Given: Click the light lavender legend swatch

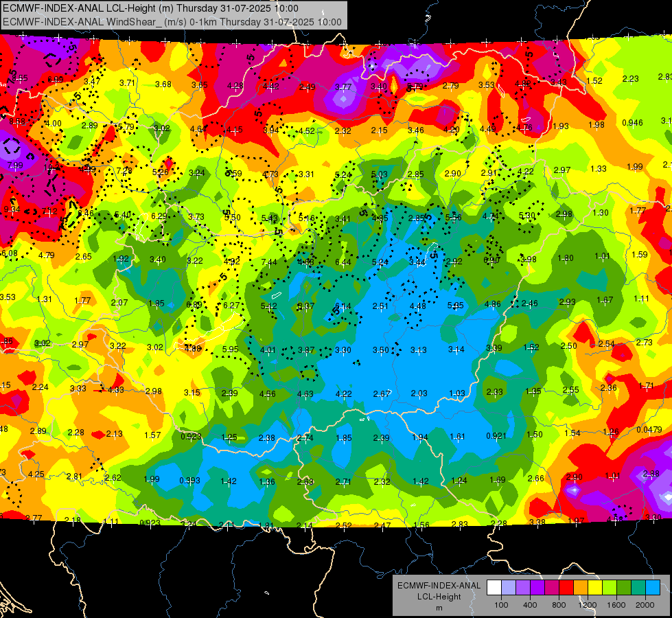Looking at the screenshot, I should (x=509, y=588).
